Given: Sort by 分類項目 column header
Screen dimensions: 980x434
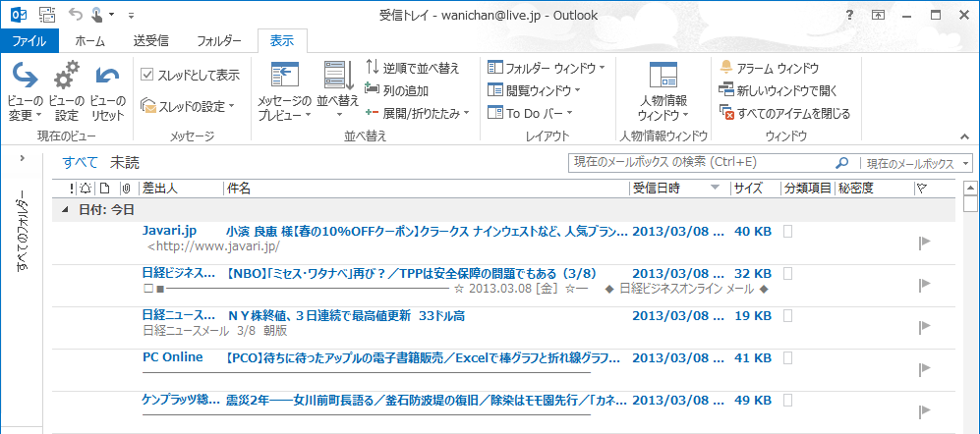Looking at the screenshot, I should tap(808, 188).
